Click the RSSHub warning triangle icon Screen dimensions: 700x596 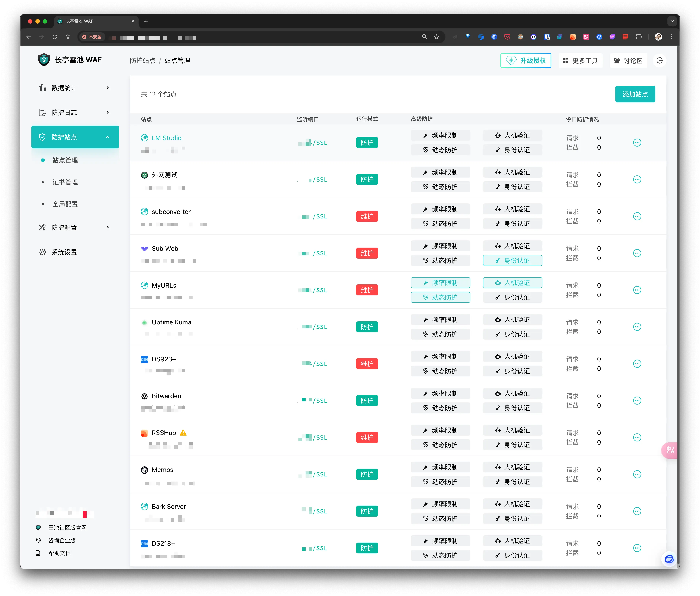click(183, 433)
